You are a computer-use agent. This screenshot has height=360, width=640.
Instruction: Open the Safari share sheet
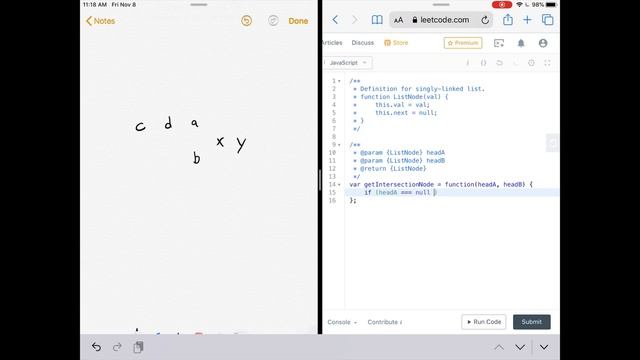(x=507, y=19)
